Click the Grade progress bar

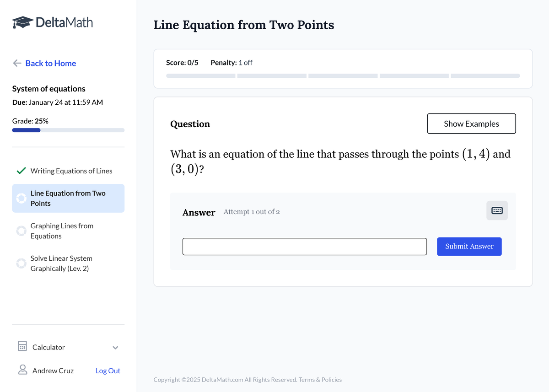(68, 130)
